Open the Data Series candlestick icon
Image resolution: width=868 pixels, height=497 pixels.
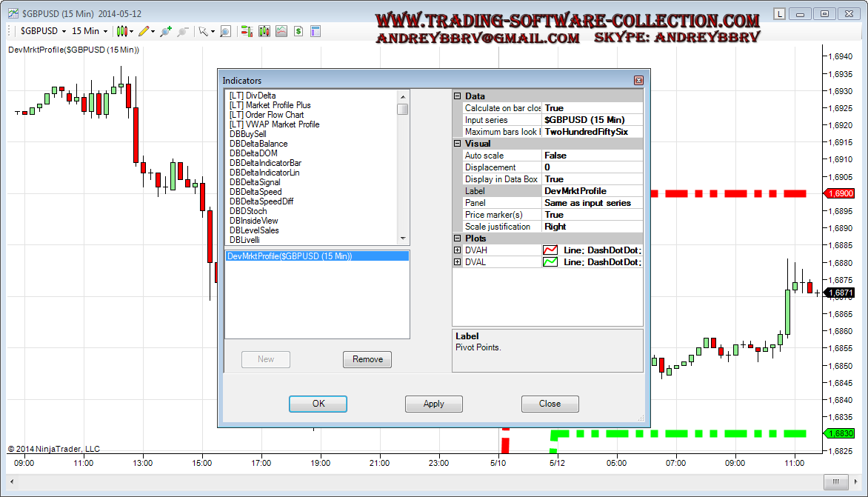click(264, 31)
